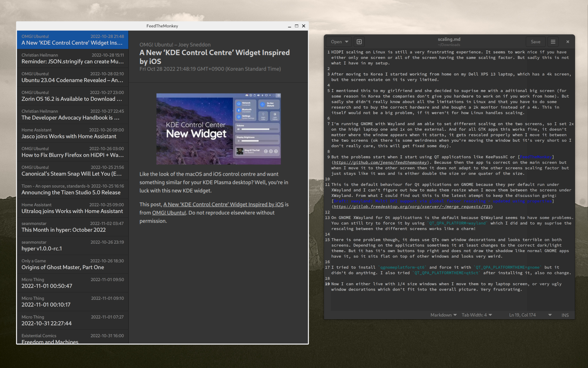Open the Tab Width dropdown
Image resolution: width=588 pixels, height=368 pixels.
click(477, 315)
